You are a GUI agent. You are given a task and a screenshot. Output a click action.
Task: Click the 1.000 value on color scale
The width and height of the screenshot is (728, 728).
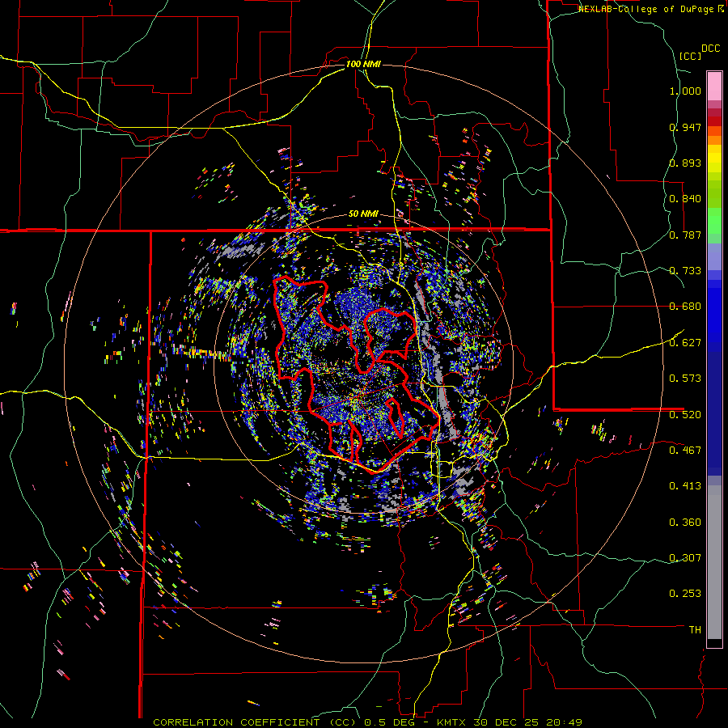[685, 91]
